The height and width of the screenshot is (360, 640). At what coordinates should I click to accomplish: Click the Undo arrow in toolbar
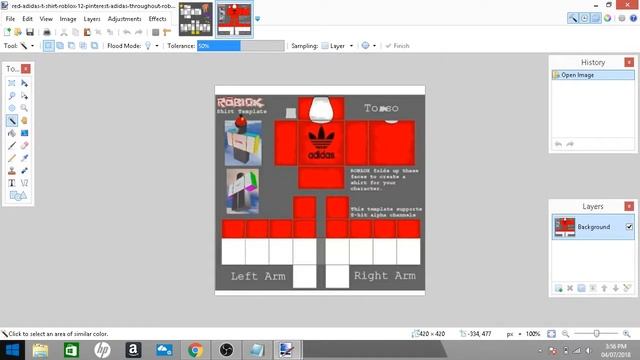127,32
